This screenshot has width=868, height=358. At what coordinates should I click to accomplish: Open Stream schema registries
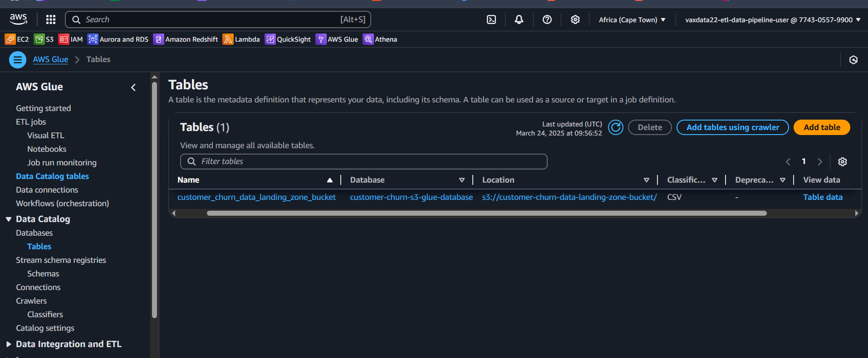tap(61, 260)
